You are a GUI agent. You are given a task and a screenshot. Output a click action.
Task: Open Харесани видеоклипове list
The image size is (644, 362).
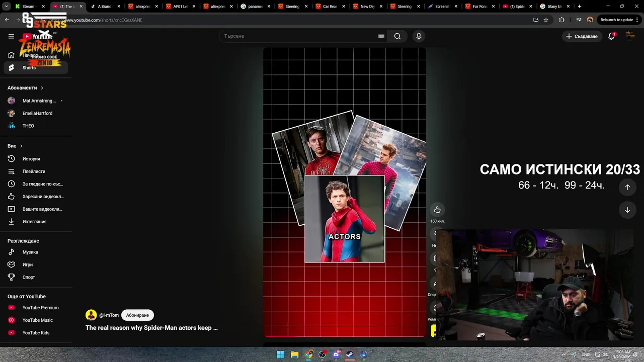tap(36, 197)
